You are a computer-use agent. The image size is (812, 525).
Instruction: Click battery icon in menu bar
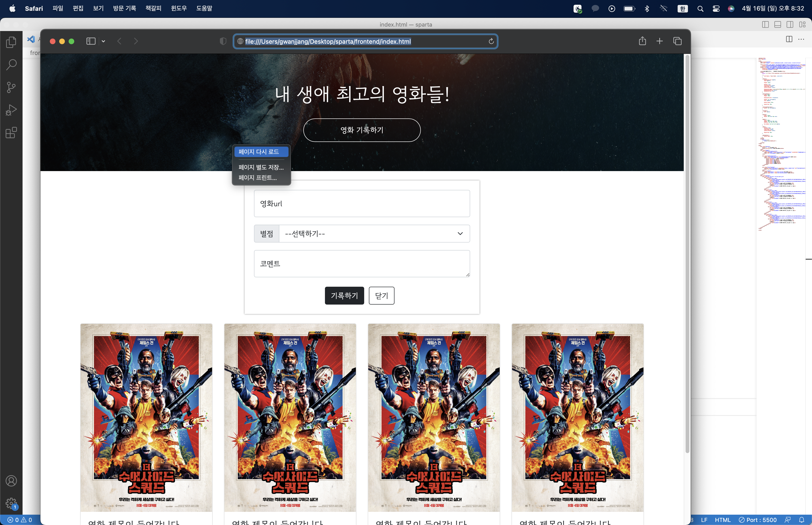[x=629, y=8]
